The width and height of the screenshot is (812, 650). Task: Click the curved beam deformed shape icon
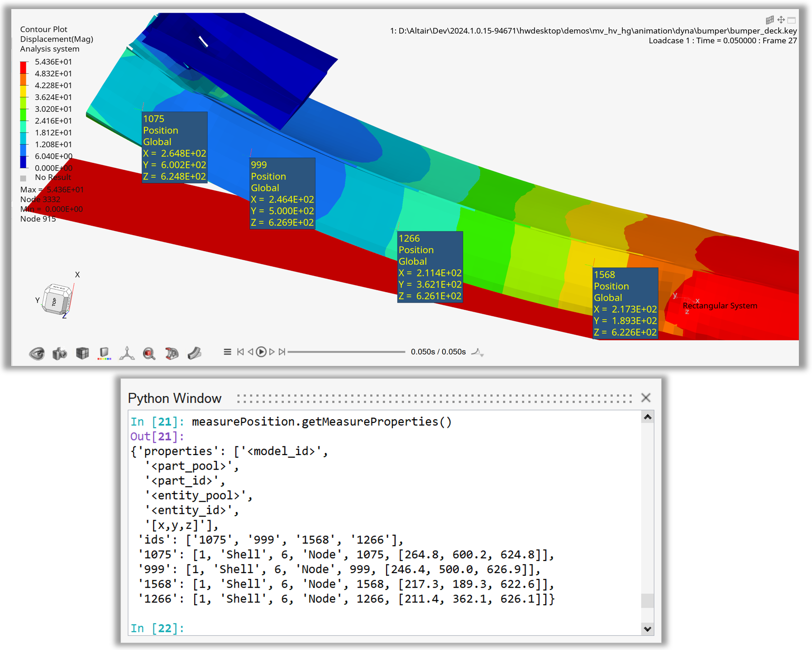[x=195, y=353]
